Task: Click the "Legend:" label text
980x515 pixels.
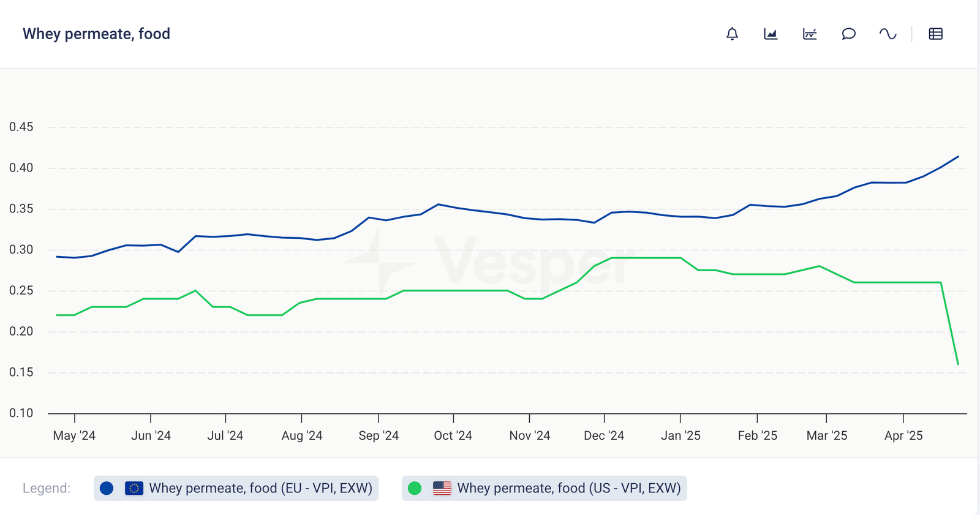Action: coord(47,488)
